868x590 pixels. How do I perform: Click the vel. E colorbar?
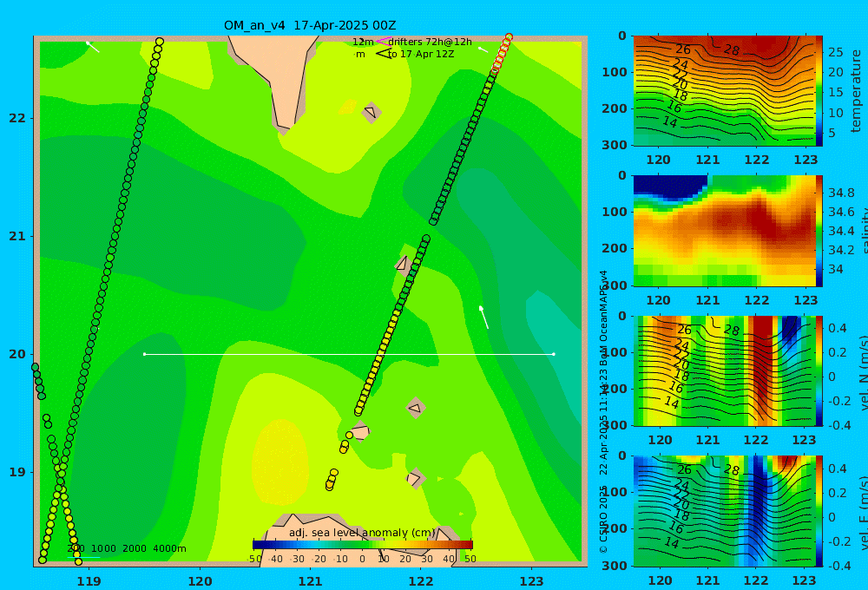(x=819, y=511)
